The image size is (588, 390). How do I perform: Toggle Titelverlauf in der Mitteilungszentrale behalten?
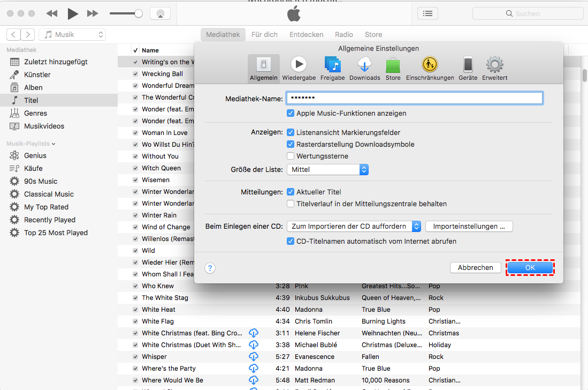coord(291,204)
